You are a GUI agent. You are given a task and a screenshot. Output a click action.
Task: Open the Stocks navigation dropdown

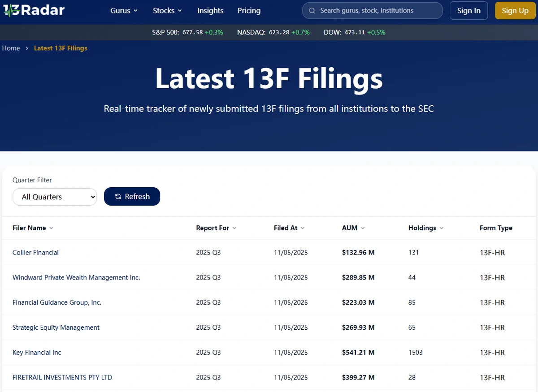click(x=167, y=10)
